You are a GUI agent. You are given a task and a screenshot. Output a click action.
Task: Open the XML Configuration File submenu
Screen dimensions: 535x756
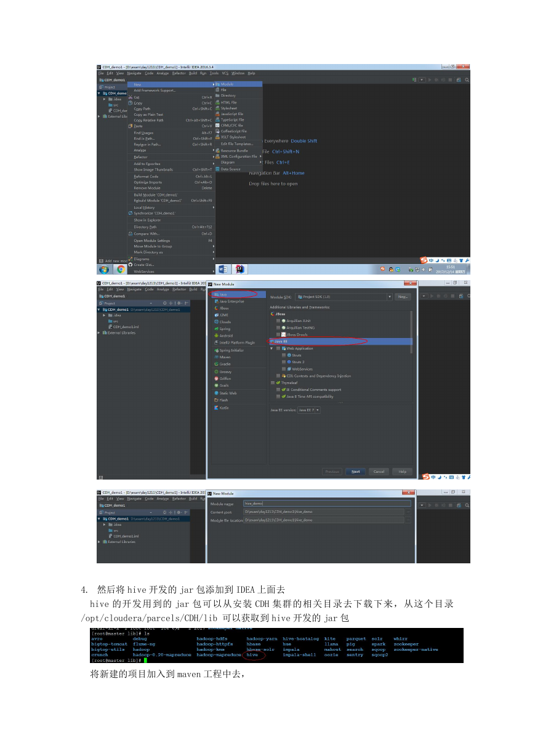(x=238, y=156)
